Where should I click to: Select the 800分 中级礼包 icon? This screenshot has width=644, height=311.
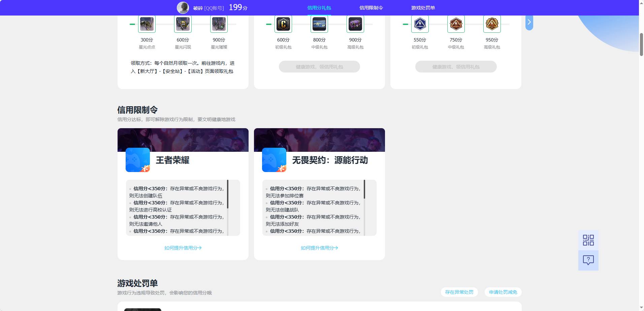click(319, 24)
